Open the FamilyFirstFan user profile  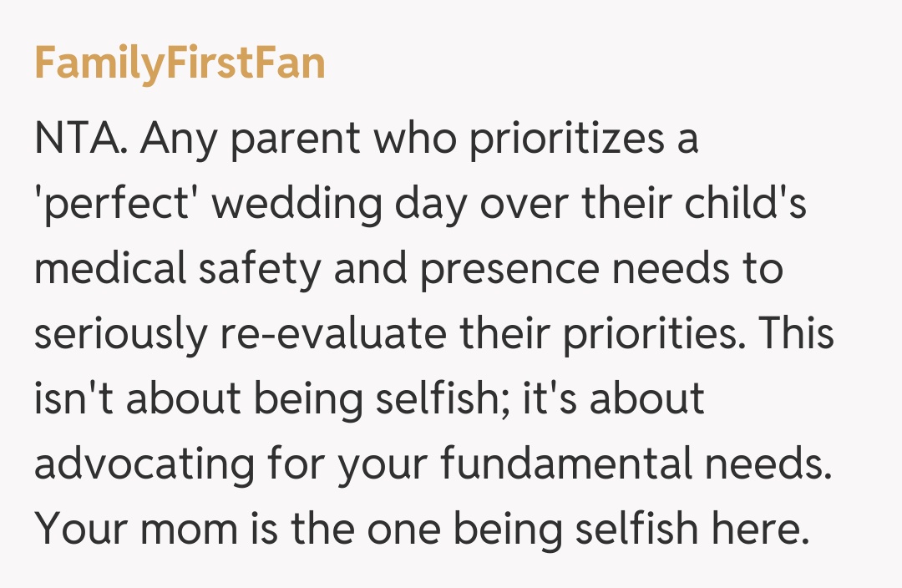click(x=180, y=64)
